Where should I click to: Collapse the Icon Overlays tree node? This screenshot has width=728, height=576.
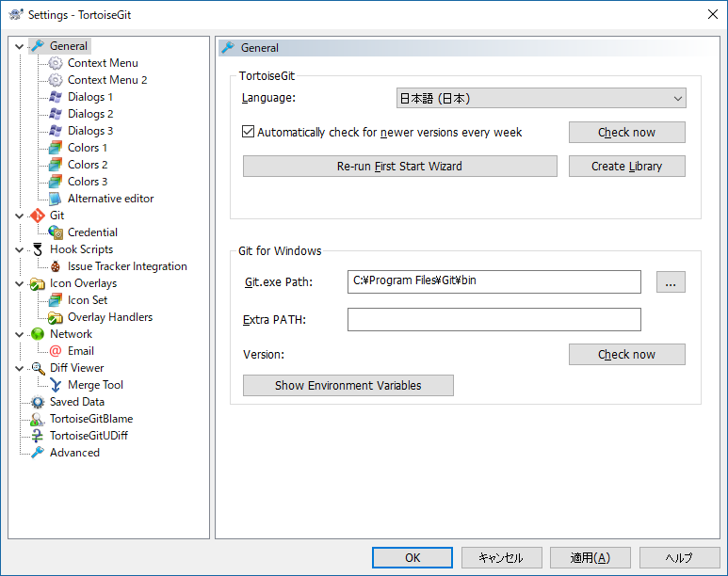click(x=20, y=283)
